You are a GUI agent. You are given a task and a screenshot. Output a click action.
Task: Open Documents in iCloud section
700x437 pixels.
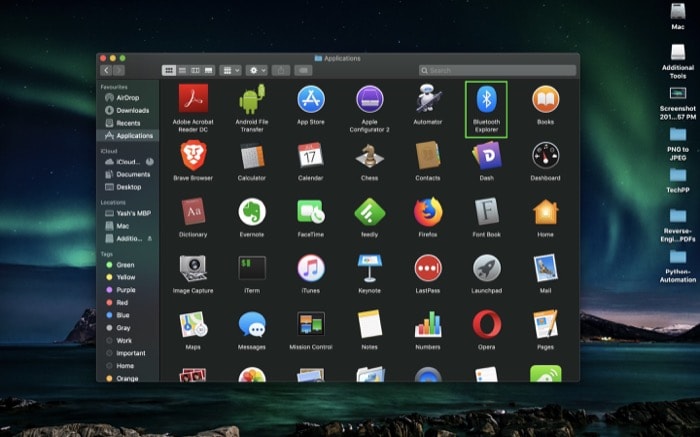(x=127, y=174)
